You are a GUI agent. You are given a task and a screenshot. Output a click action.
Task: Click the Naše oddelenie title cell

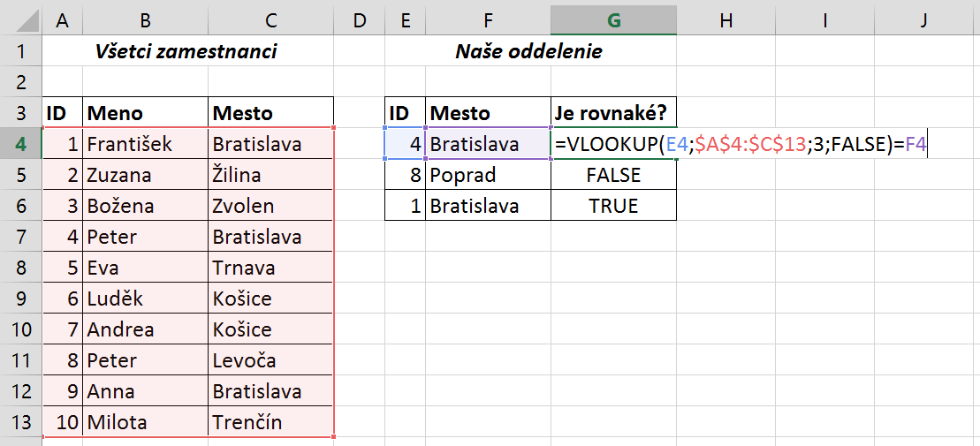click(x=530, y=51)
